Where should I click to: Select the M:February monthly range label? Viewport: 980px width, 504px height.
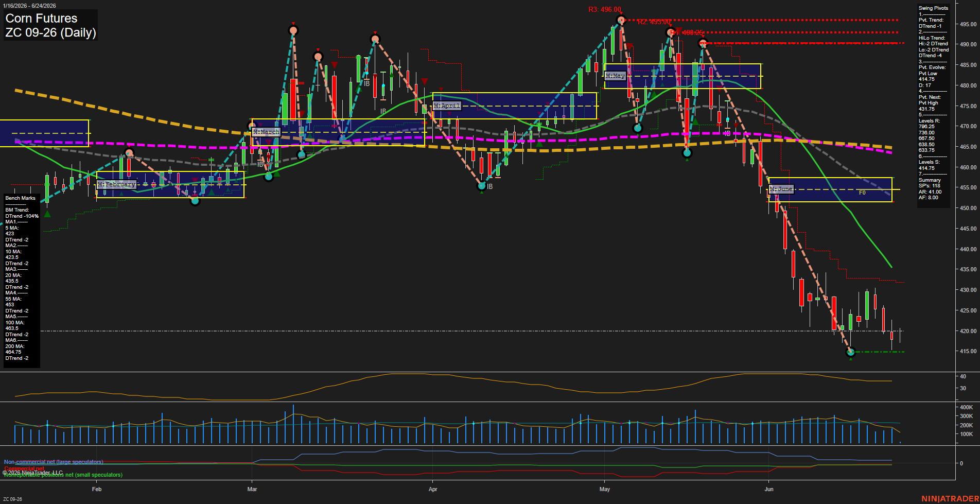117,184
